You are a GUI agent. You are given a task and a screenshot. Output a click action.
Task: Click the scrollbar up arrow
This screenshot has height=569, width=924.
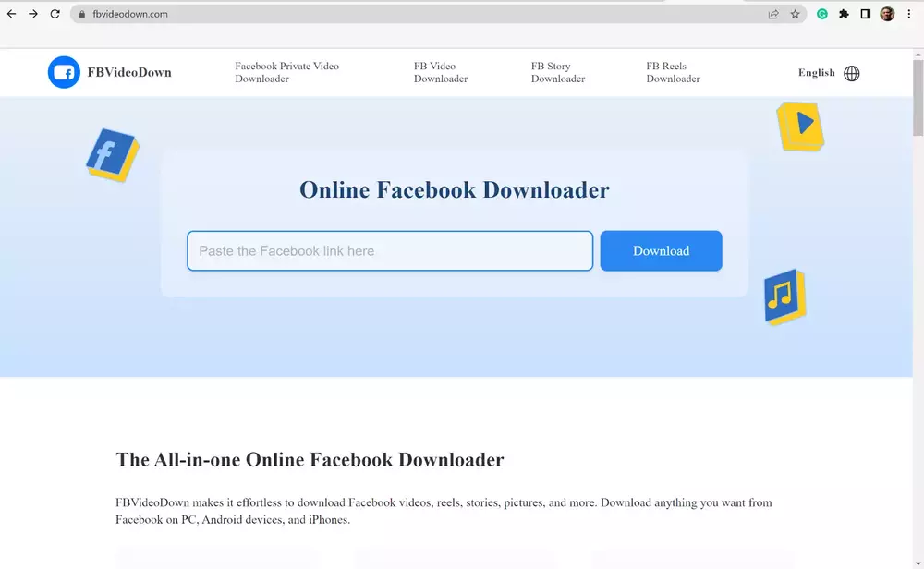(918, 54)
